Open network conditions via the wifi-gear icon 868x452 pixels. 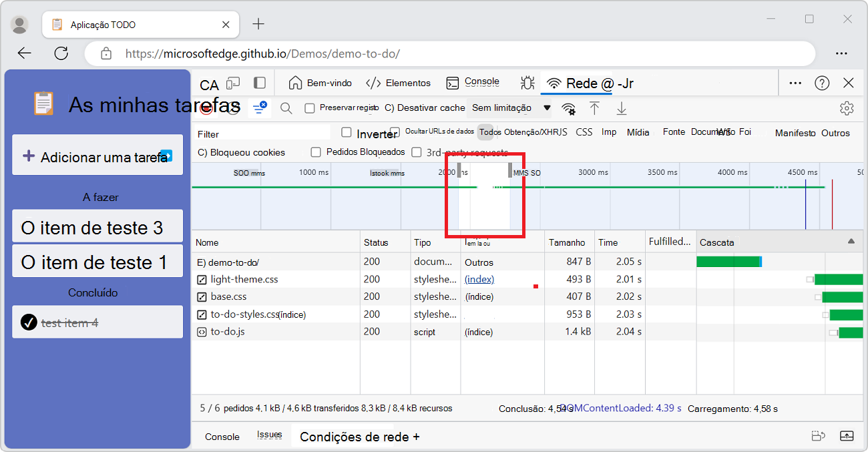pos(568,107)
